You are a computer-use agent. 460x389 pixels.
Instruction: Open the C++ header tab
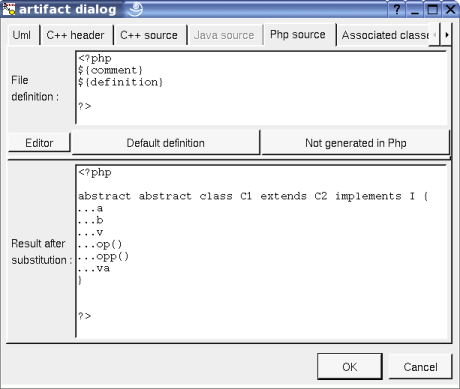75,35
